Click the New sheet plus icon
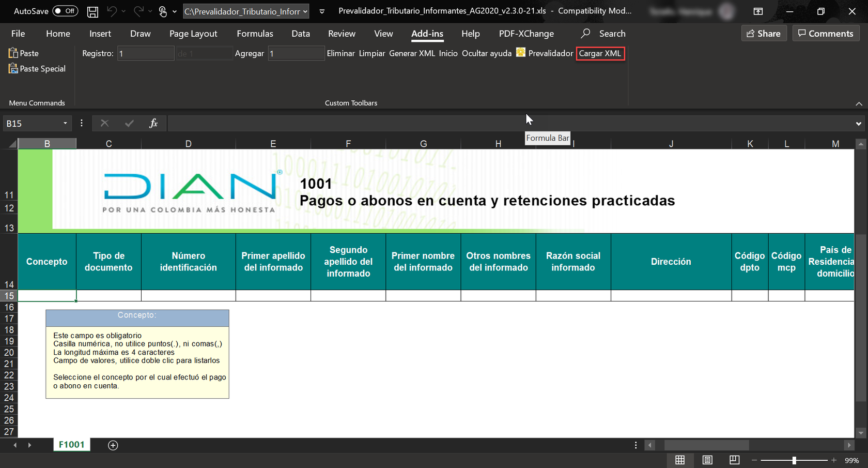This screenshot has width=868, height=468. (x=113, y=445)
